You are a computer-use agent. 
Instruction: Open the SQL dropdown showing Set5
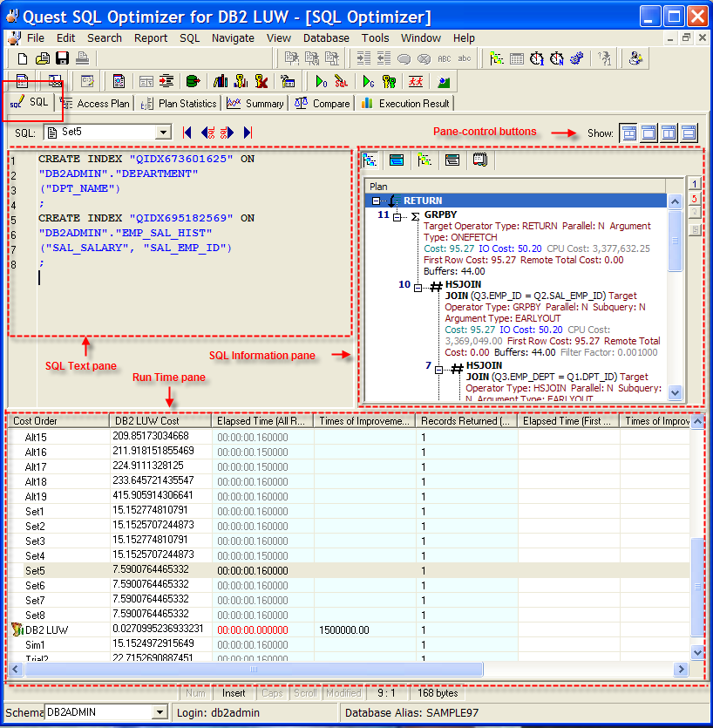click(163, 133)
